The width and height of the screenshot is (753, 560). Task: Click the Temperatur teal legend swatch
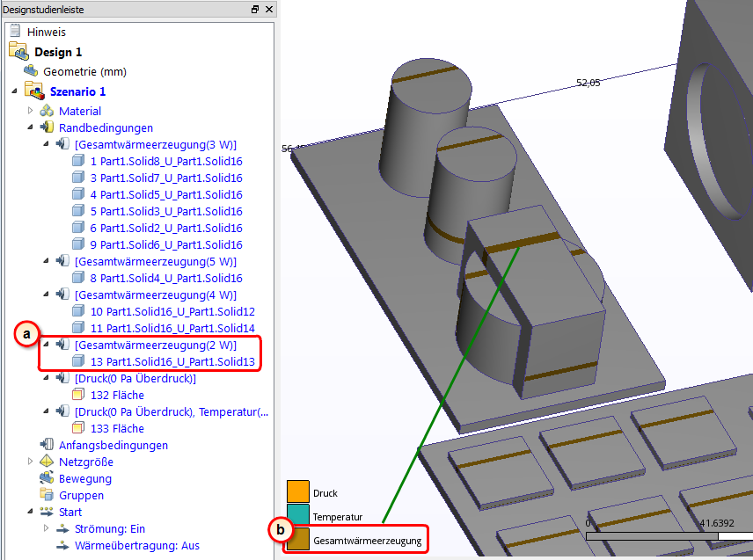click(x=297, y=514)
